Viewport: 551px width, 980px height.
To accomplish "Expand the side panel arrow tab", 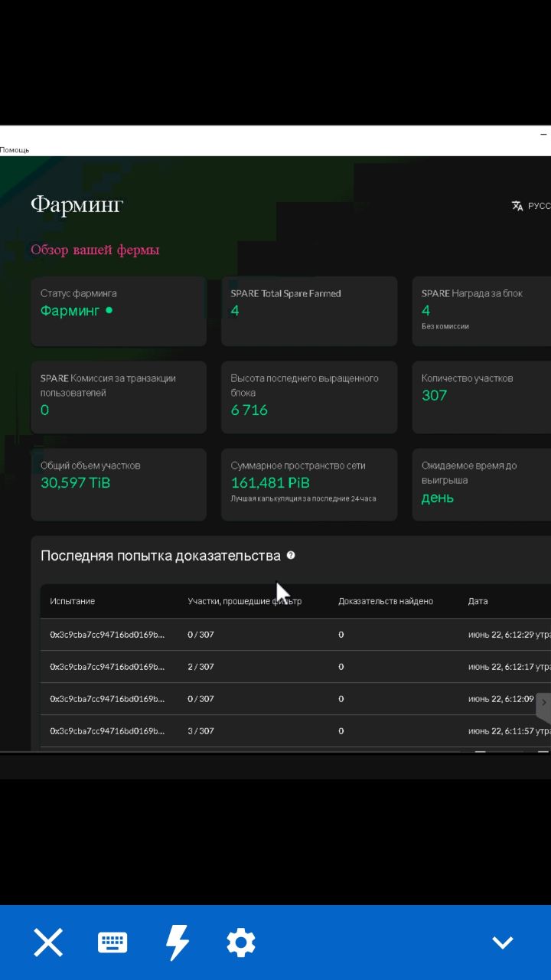I will point(543,703).
